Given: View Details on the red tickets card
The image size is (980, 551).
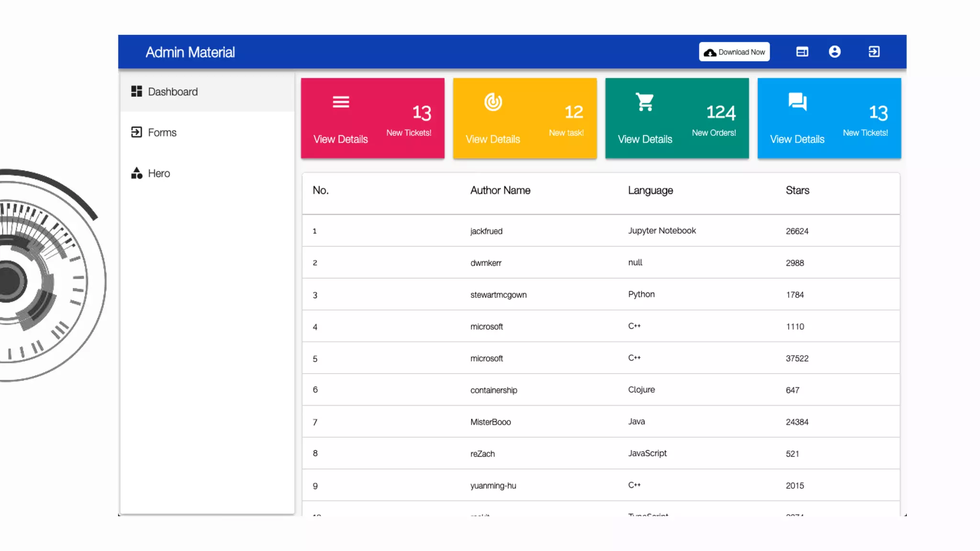Looking at the screenshot, I should pos(341,139).
